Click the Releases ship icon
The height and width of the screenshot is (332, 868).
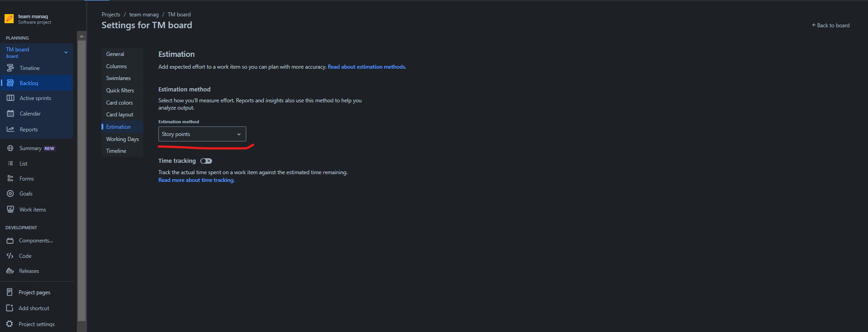pyautogui.click(x=10, y=271)
